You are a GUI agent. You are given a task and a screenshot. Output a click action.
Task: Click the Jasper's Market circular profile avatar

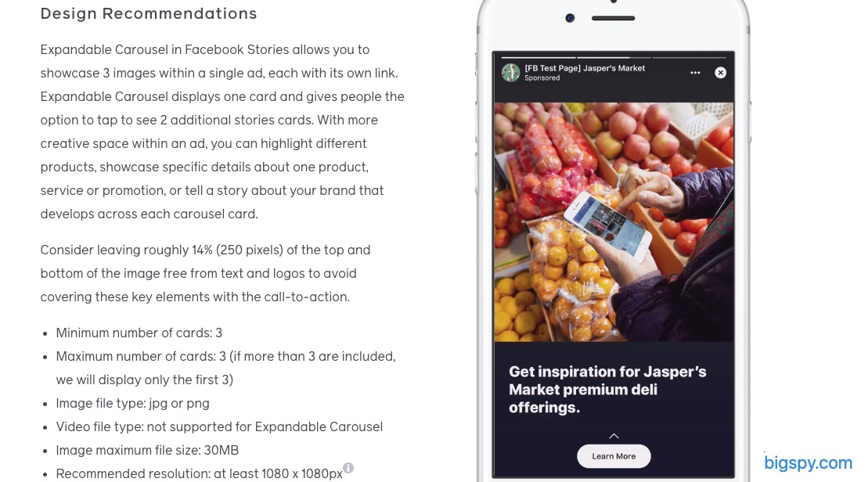(x=512, y=73)
